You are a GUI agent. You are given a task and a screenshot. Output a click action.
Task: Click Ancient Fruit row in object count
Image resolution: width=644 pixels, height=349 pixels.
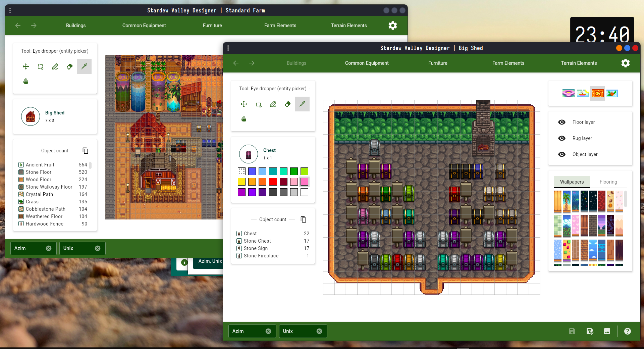coord(53,165)
